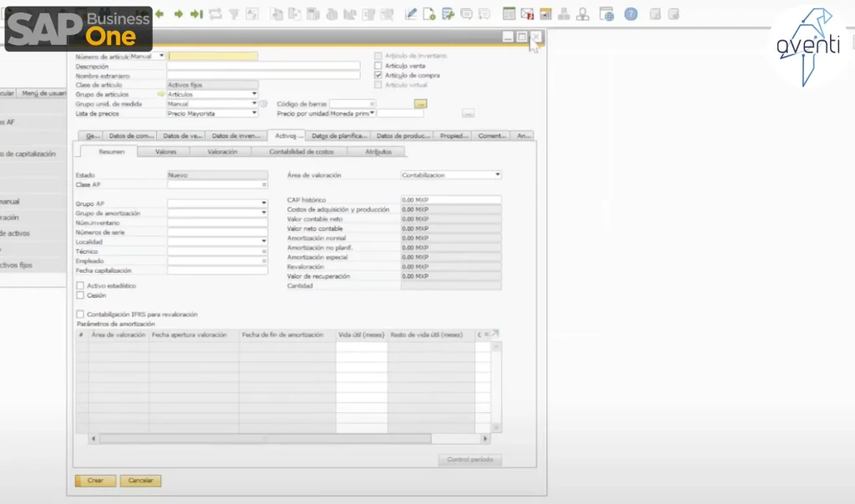Click the horizontal scrollbar right arrow

tap(485, 439)
